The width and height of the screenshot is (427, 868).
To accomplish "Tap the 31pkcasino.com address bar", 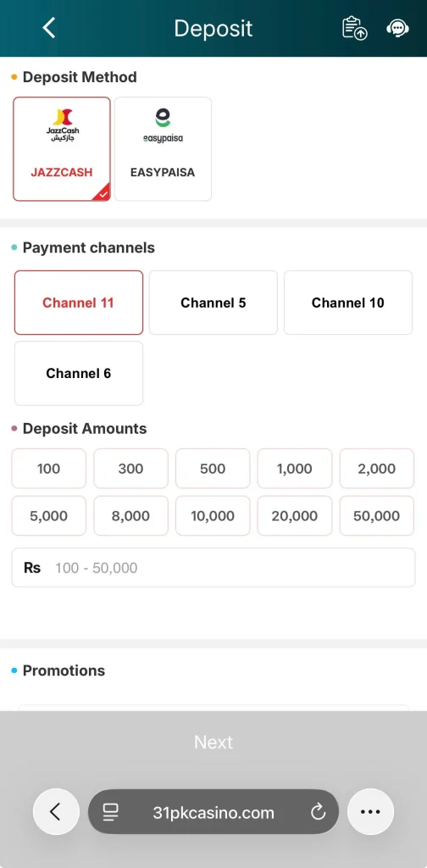I will (x=213, y=812).
